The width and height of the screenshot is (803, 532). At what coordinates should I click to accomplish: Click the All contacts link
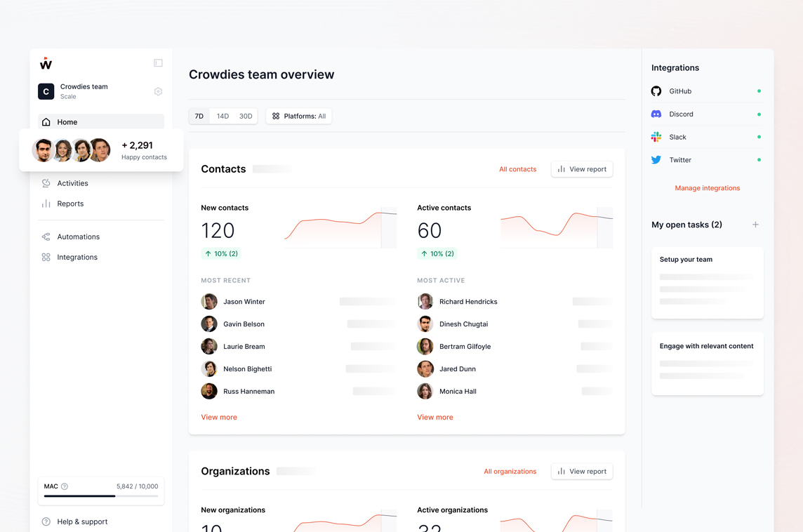pos(518,169)
